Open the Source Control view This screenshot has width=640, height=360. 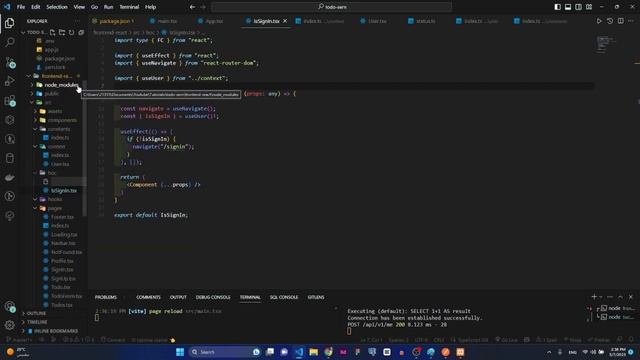[x=10, y=62]
